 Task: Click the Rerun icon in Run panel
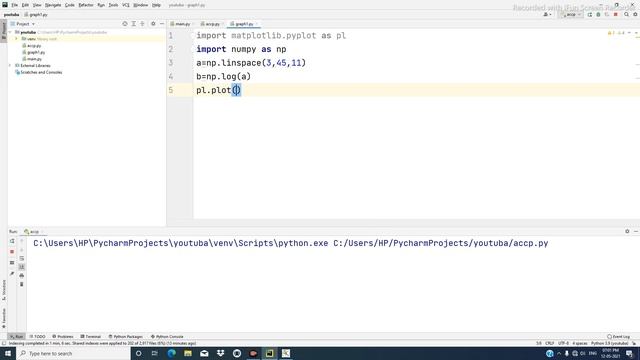tap(12, 241)
